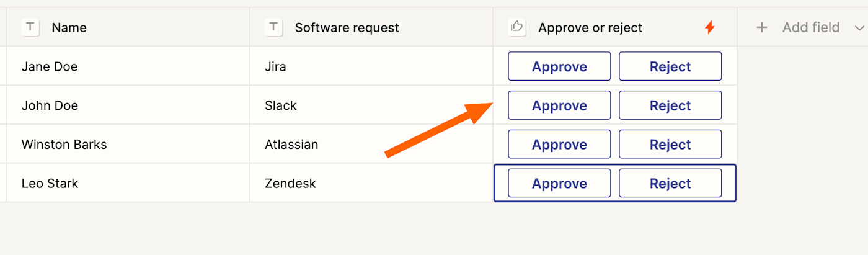868x255 pixels.
Task: Open the Approve or reject column header
Action: [615, 27]
